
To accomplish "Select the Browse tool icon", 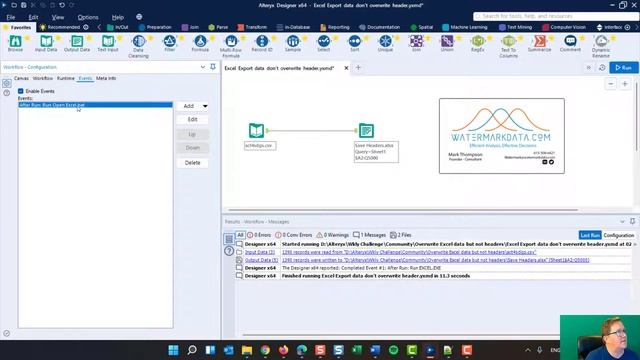I will click(x=16, y=41).
